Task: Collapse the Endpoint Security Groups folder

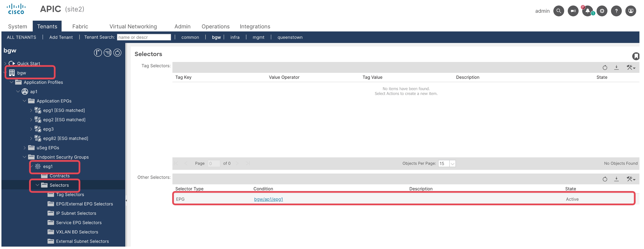Action: click(25, 157)
